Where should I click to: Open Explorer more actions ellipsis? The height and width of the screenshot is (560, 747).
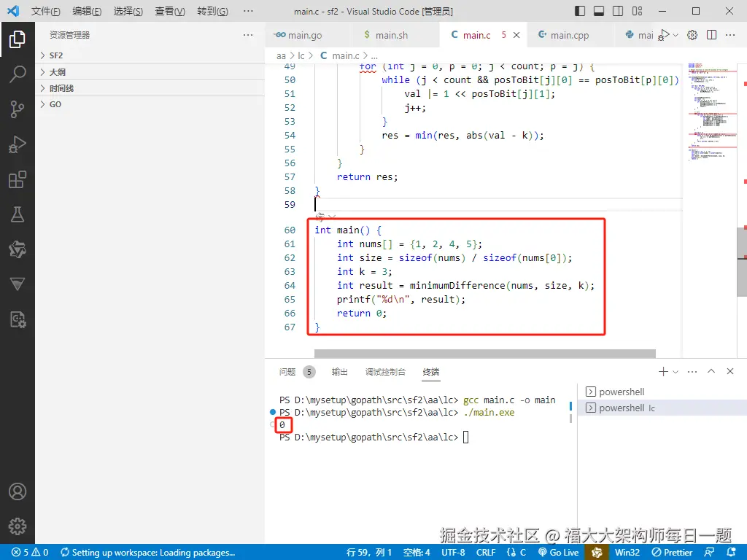tap(248, 35)
